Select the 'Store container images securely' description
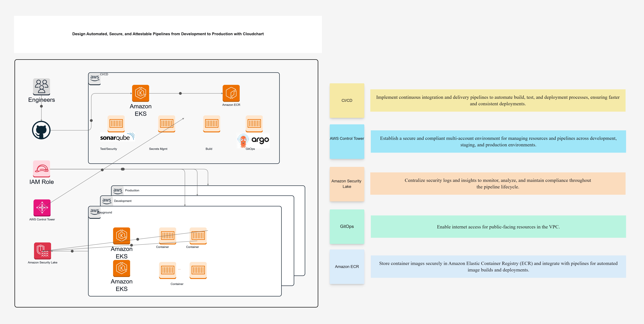This screenshot has height=324, width=644. pos(498,267)
